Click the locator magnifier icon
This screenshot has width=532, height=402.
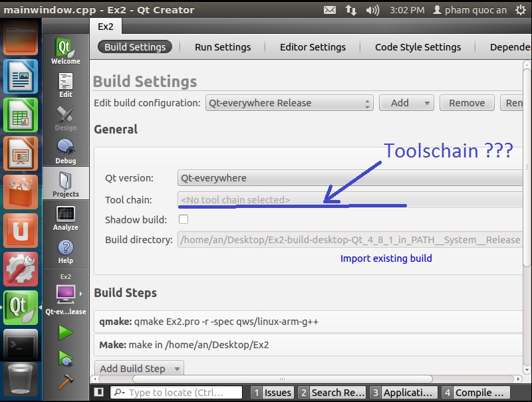coord(119,392)
